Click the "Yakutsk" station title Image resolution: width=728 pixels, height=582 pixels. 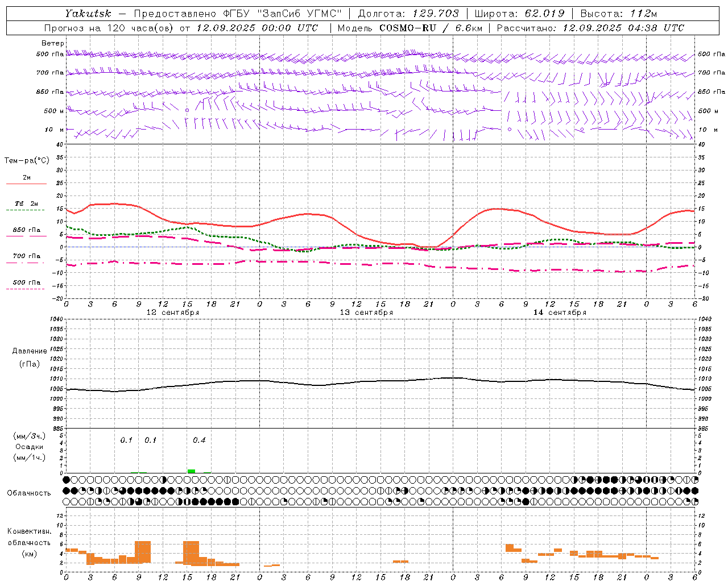[x=88, y=14]
